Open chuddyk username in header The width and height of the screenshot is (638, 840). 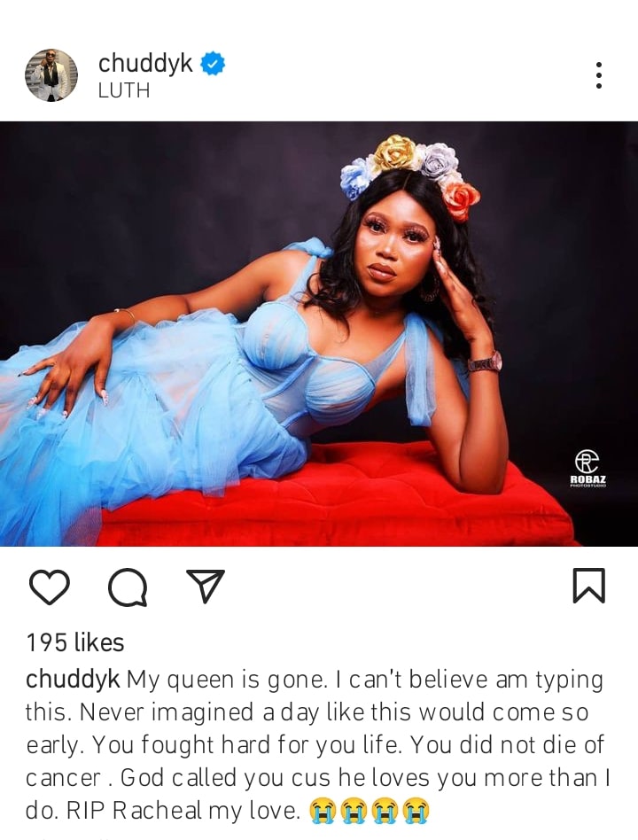(x=145, y=64)
